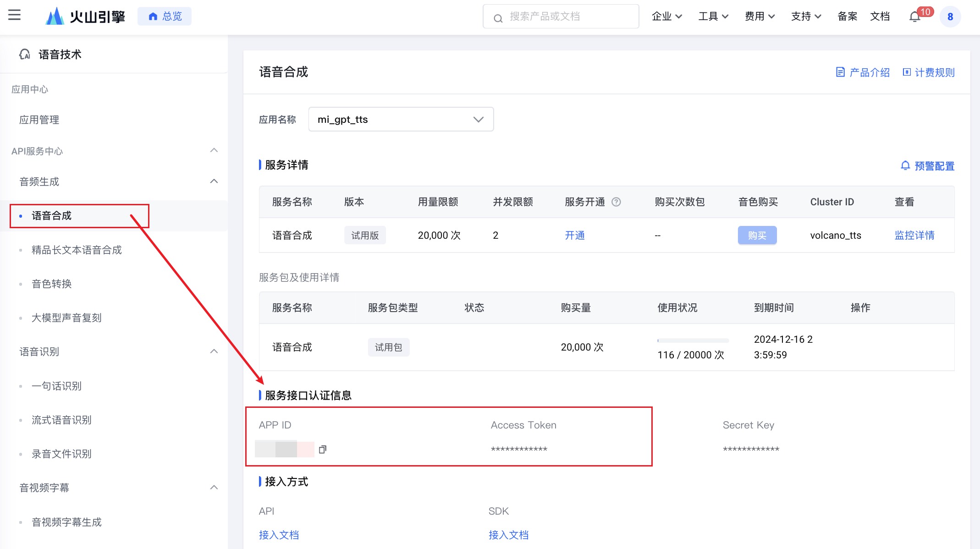Screen dimensions: 980x549
Task: Open the 费用 top menu
Action: pos(760,16)
